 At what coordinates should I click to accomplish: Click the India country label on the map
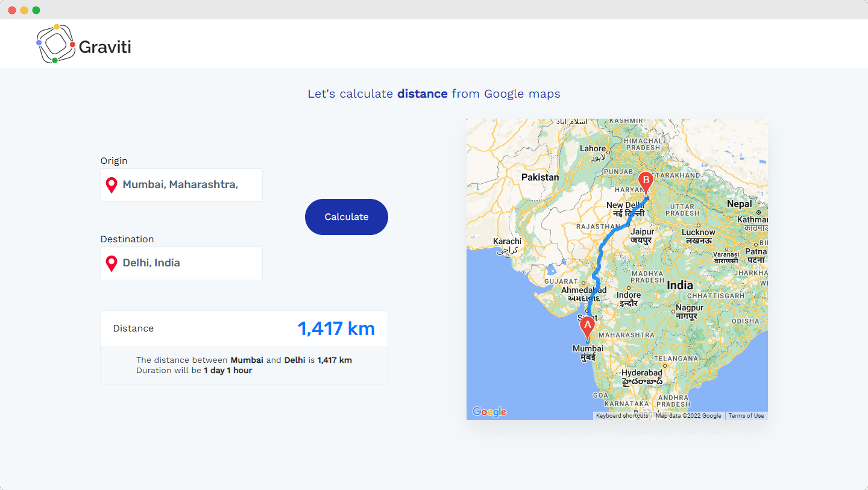coord(680,285)
